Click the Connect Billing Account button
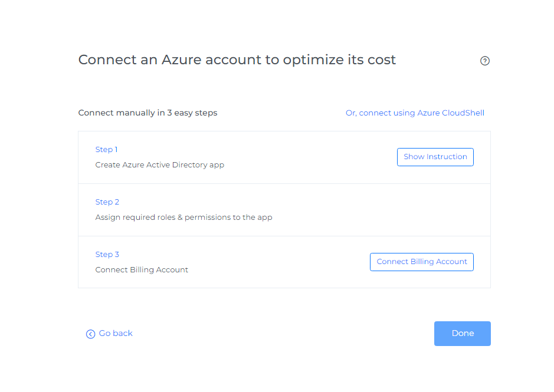554x392 pixels. pos(421,262)
